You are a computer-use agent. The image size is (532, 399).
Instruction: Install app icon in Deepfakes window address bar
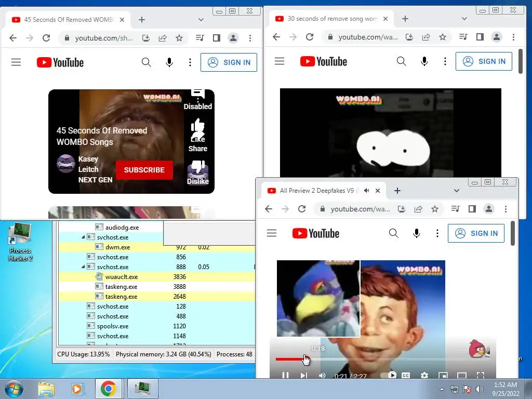pyautogui.click(x=402, y=209)
